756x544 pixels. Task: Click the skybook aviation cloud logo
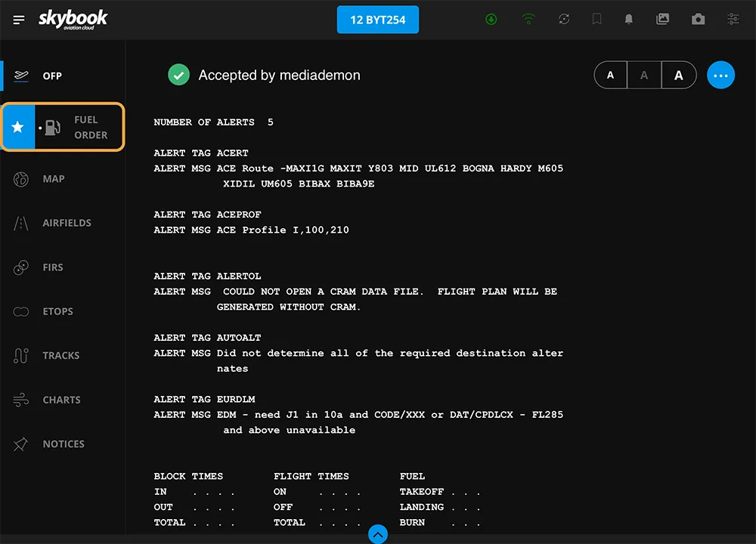pos(73,20)
